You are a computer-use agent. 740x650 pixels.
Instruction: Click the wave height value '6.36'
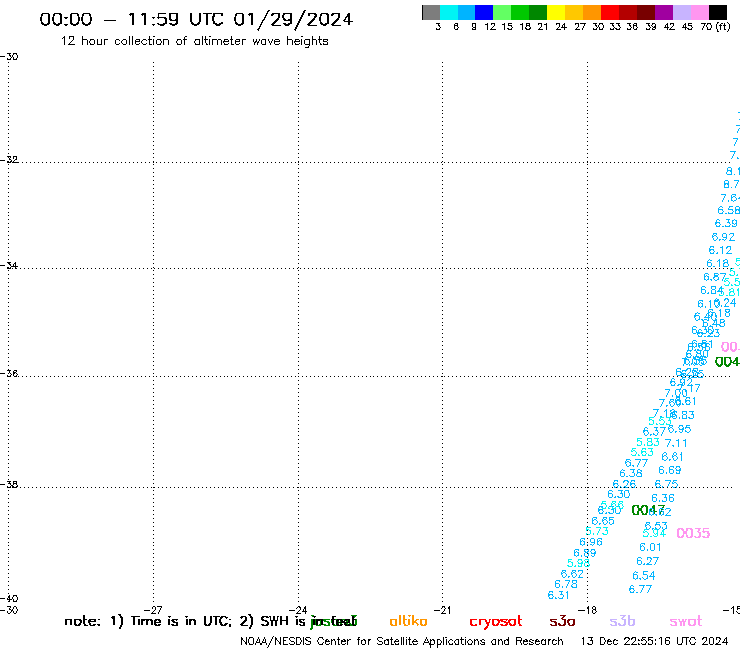pos(663,498)
